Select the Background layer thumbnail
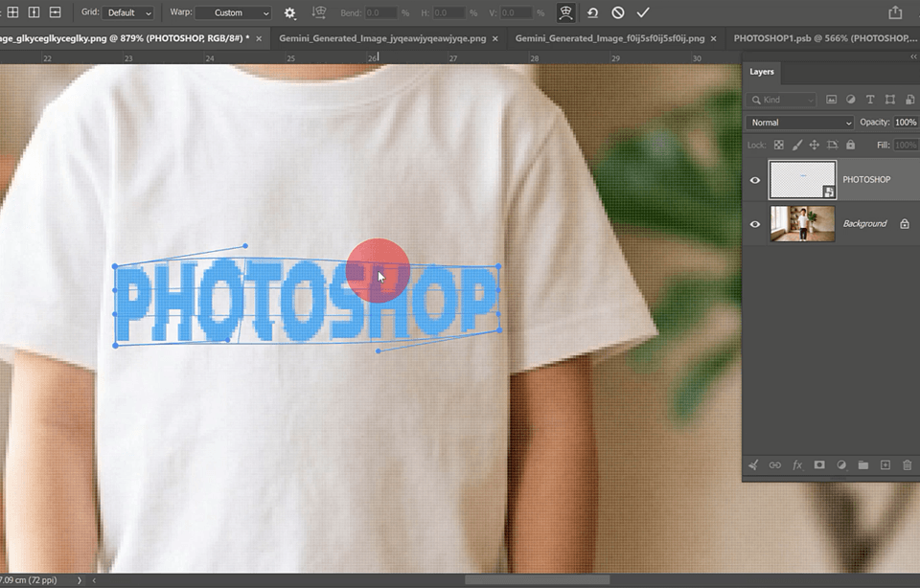The height and width of the screenshot is (588, 920). [803, 224]
